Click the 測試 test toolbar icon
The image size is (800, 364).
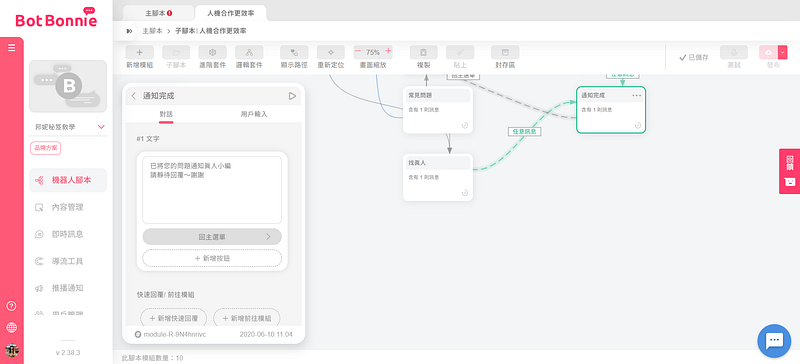pyautogui.click(x=734, y=52)
